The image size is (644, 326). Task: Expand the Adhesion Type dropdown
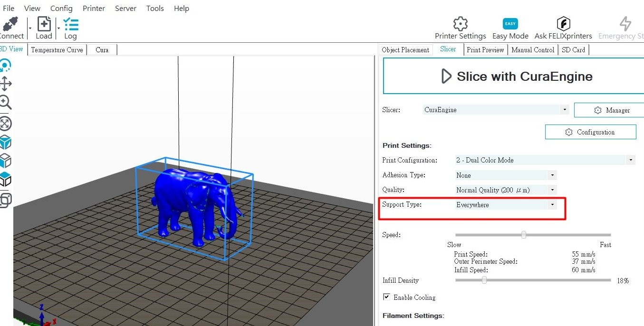pyautogui.click(x=552, y=175)
